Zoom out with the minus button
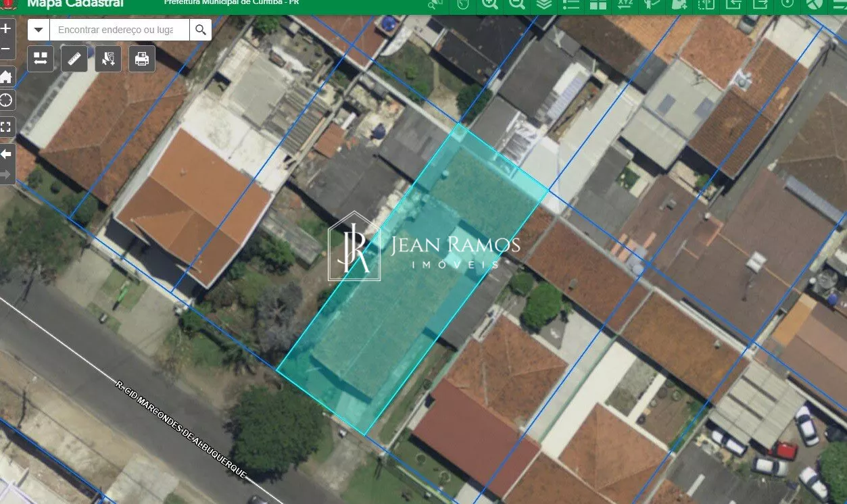Viewport: 847px width, 504px height. pyautogui.click(x=6, y=49)
